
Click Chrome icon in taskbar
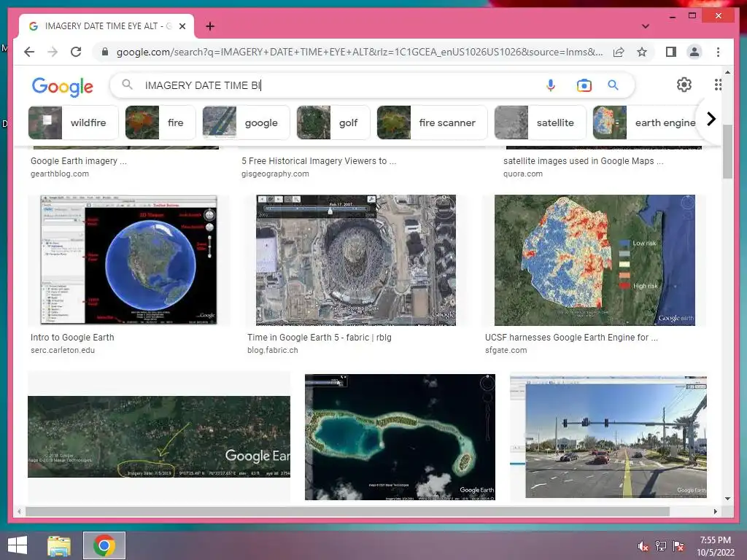coord(104,545)
